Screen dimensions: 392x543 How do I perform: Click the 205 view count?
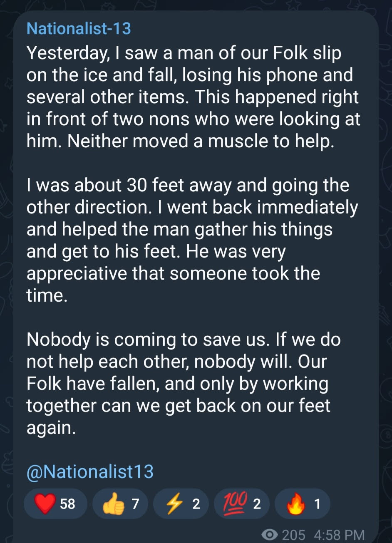coord(293,535)
